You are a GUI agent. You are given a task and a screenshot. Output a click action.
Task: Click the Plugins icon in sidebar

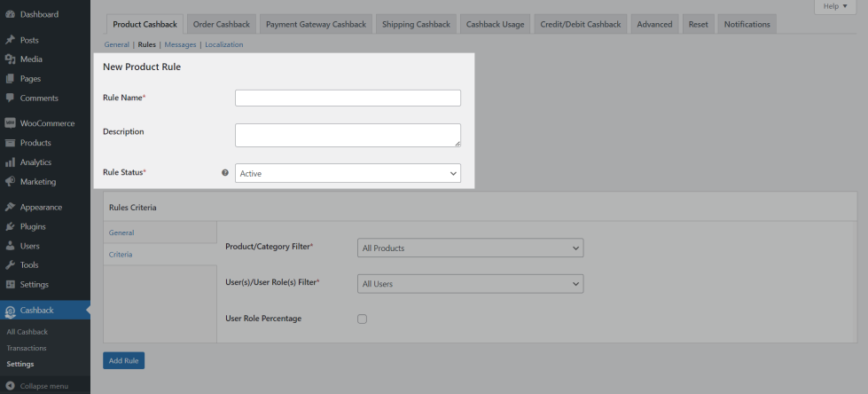(x=10, y=226)
